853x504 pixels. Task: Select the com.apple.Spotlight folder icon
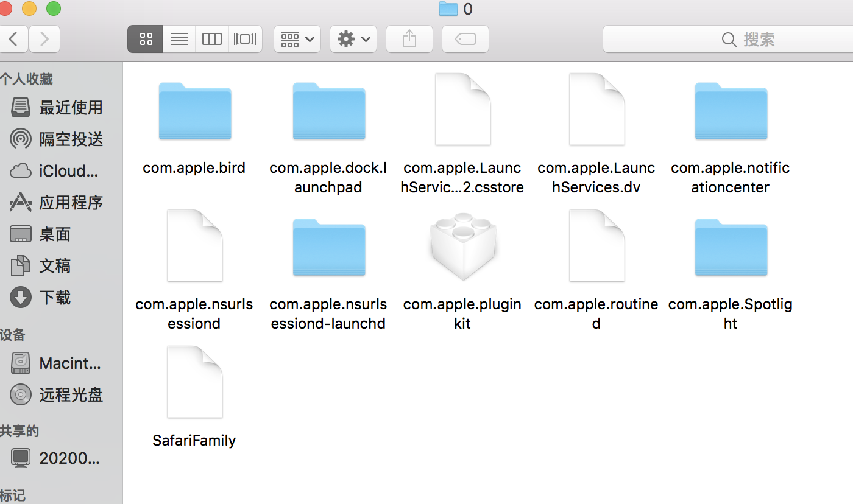click(731, 247)
